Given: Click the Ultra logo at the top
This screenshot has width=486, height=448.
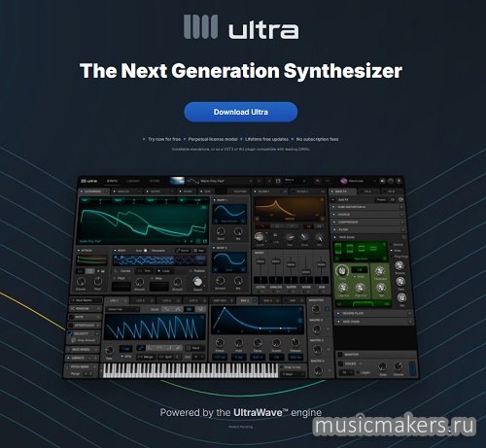Looking at the screenshot, I should [x=241, y=27].
